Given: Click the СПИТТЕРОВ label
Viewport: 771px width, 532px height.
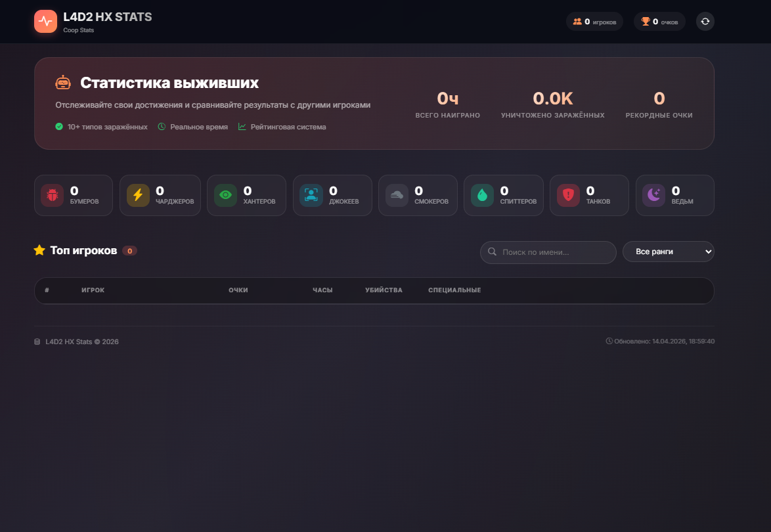Looking at the screenshot, I should tap(518, 202).
